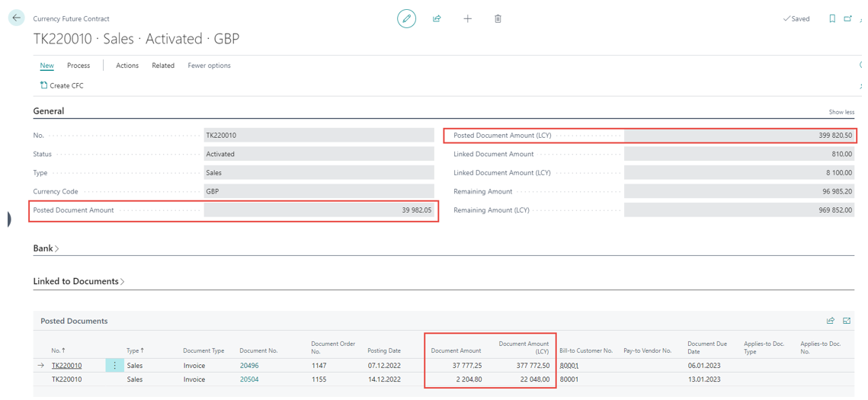Open document number 20496 link

coord(249,366)
